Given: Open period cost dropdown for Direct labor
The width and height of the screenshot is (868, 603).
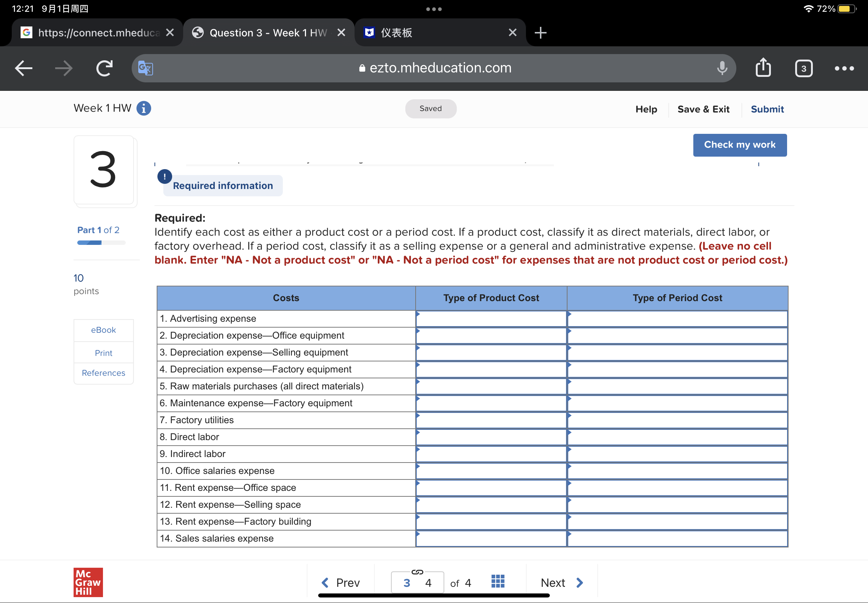Looking at the screenshot, I should point(677,437).
